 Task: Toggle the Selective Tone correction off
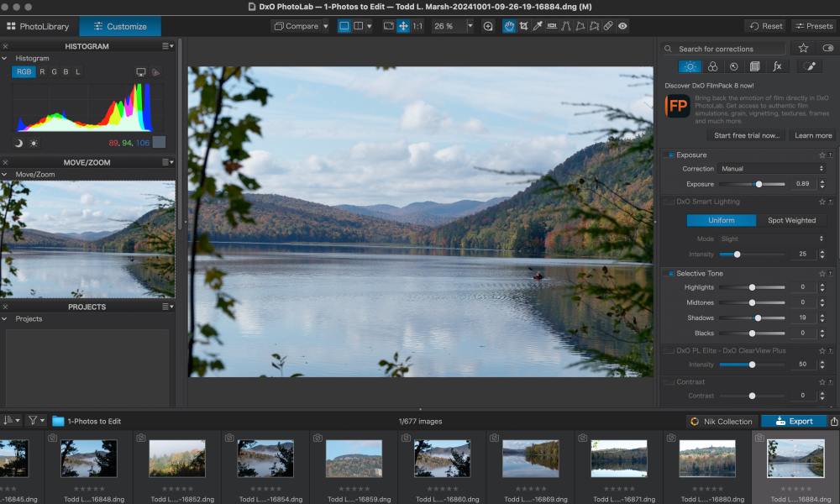(670, 274)
